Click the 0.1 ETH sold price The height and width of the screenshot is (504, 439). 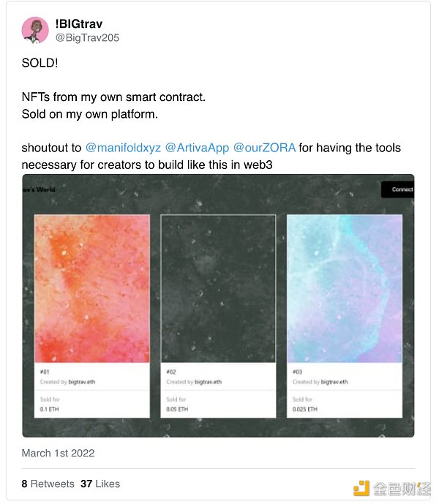pos(50,410)
